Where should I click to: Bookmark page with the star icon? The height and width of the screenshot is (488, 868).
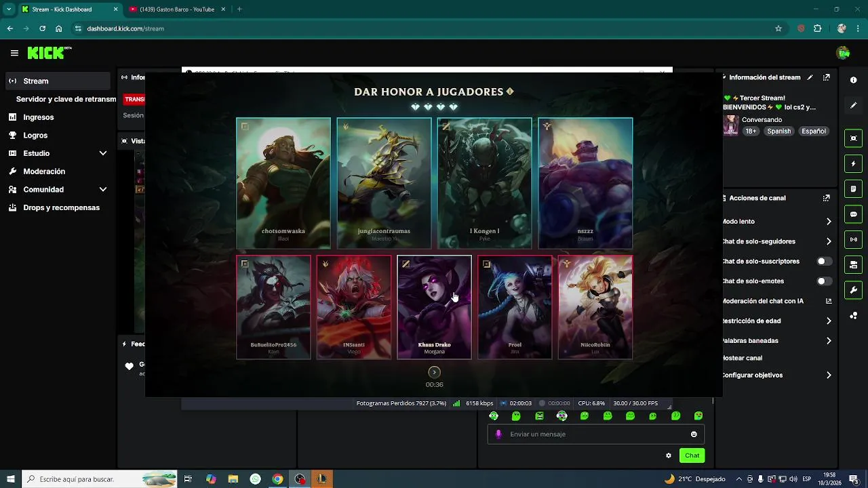coord(778,28)
